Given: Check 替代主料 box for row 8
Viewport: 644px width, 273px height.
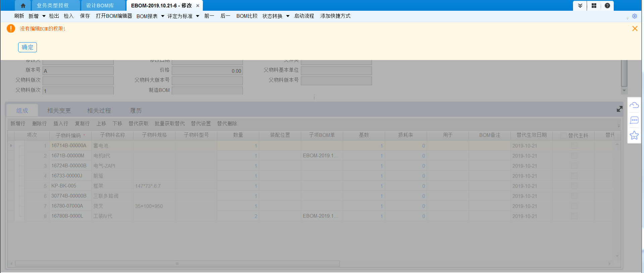Looking at the screenshot, I should [x=574, y=216].
